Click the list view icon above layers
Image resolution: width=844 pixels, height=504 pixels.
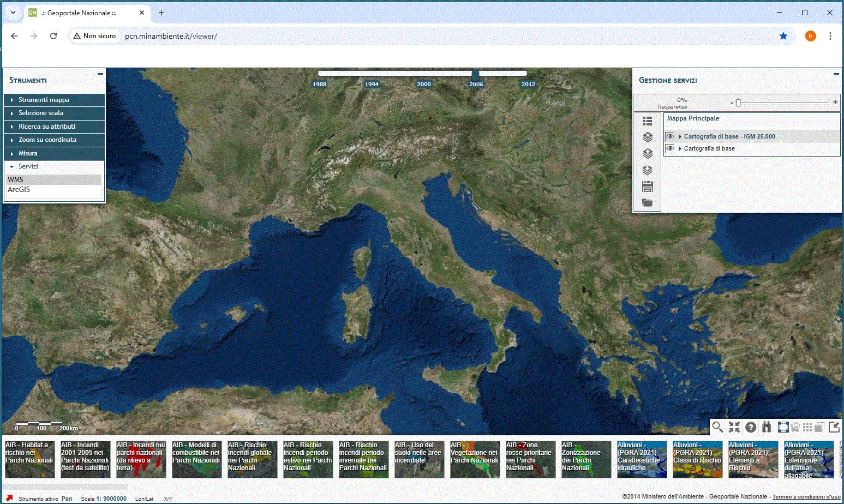pos(648,121)
